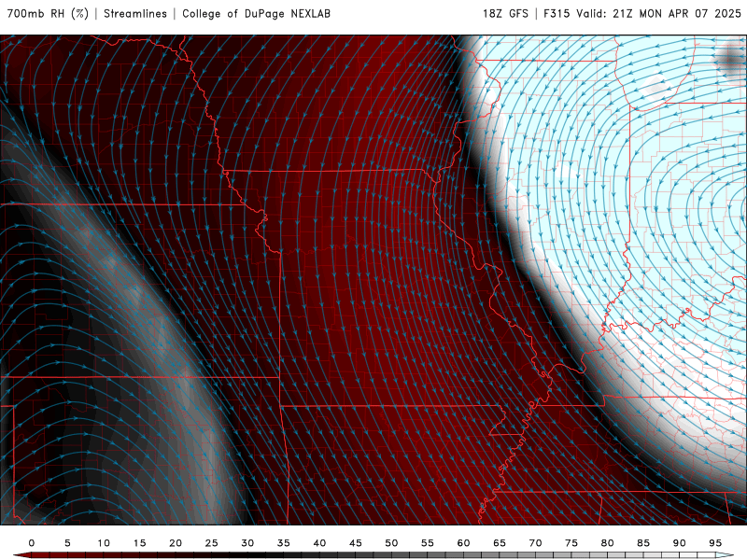Click 'College of DuPage NEXLAB' text

[256, 13]
